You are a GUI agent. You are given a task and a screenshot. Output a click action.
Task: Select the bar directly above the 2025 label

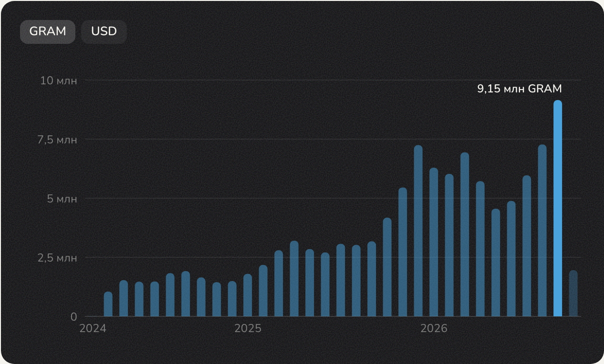(248, 295)
